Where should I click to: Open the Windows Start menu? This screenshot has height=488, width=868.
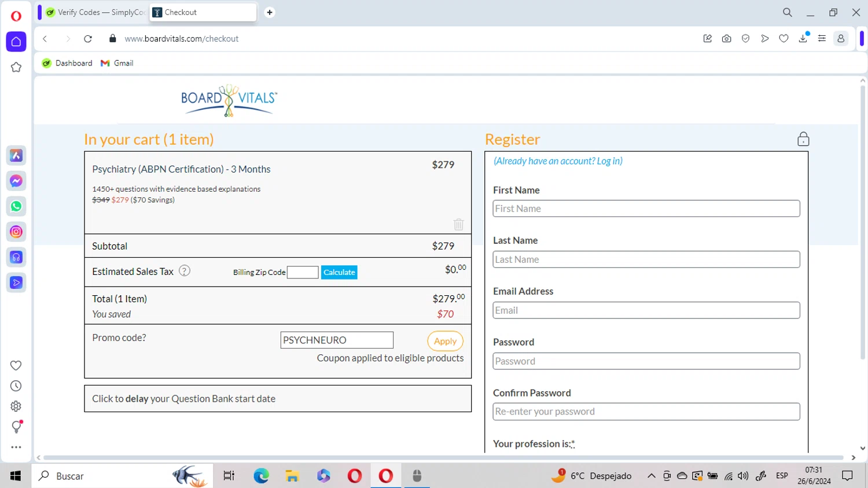[x=16, y=476]
